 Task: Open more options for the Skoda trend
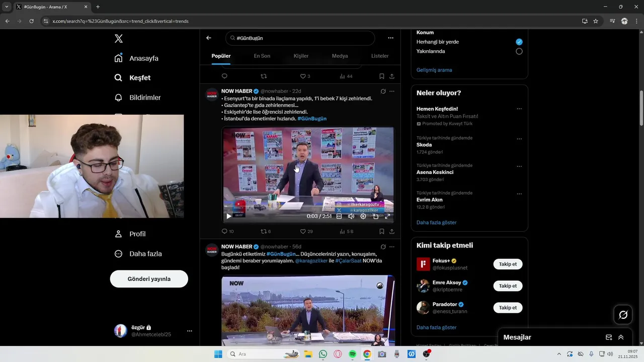tap(519, 139)
